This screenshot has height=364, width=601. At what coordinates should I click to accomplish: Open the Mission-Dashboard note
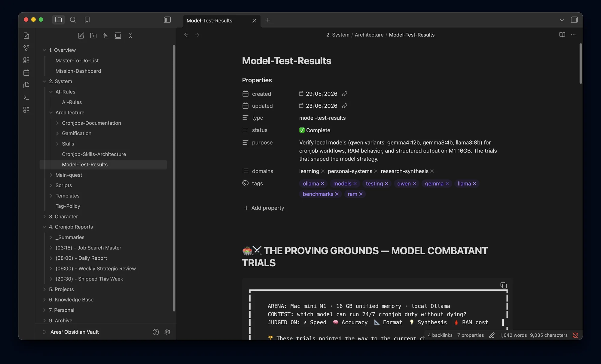click(78, 71)
